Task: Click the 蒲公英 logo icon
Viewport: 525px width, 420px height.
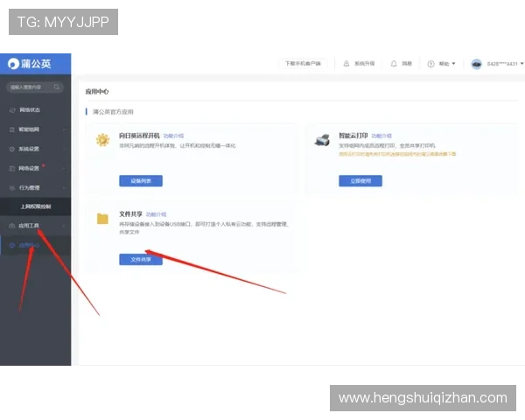Action: (x=13, y=64)
